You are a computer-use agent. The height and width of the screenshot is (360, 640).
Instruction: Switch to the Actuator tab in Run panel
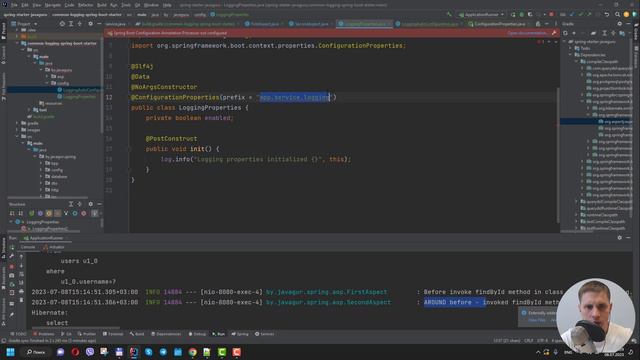pos(53,247)
